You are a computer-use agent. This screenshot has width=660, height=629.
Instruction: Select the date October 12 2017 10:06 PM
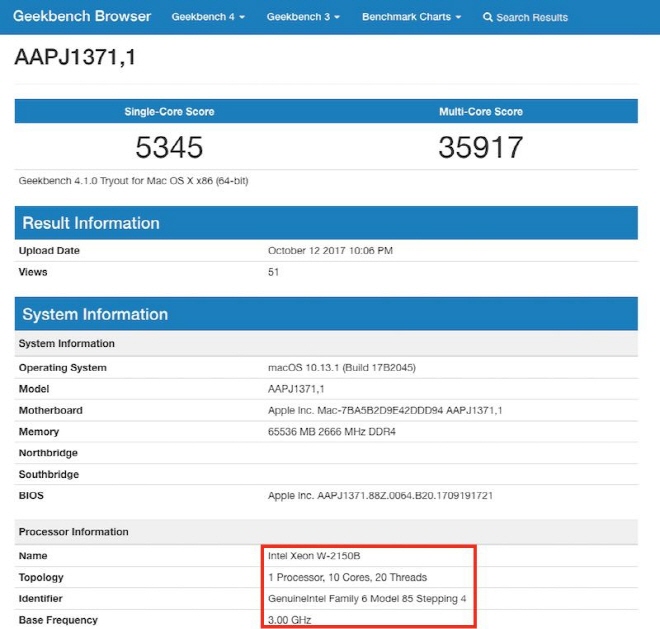coord(330,251)
